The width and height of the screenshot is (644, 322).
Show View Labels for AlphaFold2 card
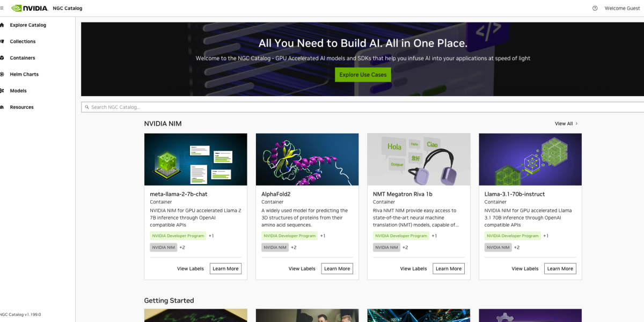point(302,269)
